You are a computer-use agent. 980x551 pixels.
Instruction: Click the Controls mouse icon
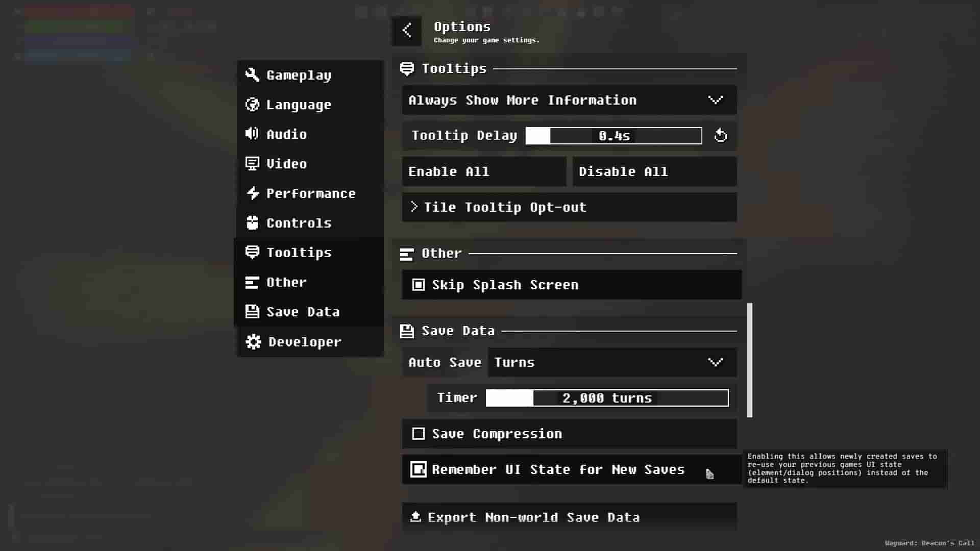(252, 223)
